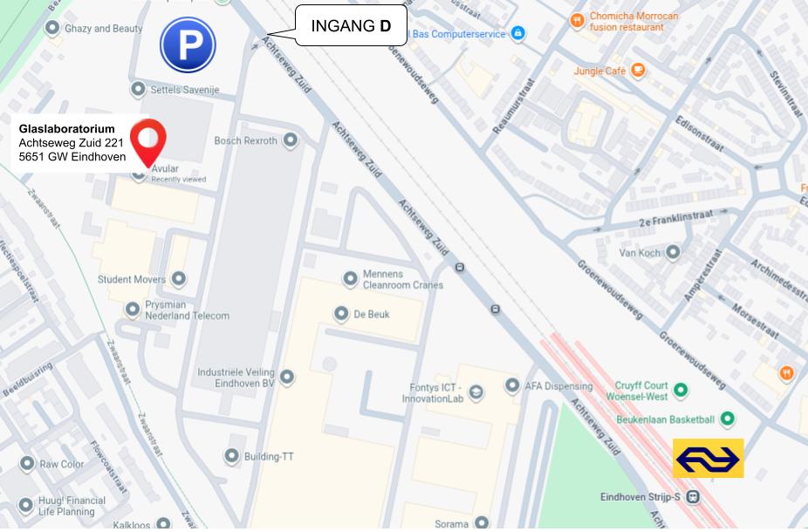Click the Beukenlaan Basketball green marker

727,419
